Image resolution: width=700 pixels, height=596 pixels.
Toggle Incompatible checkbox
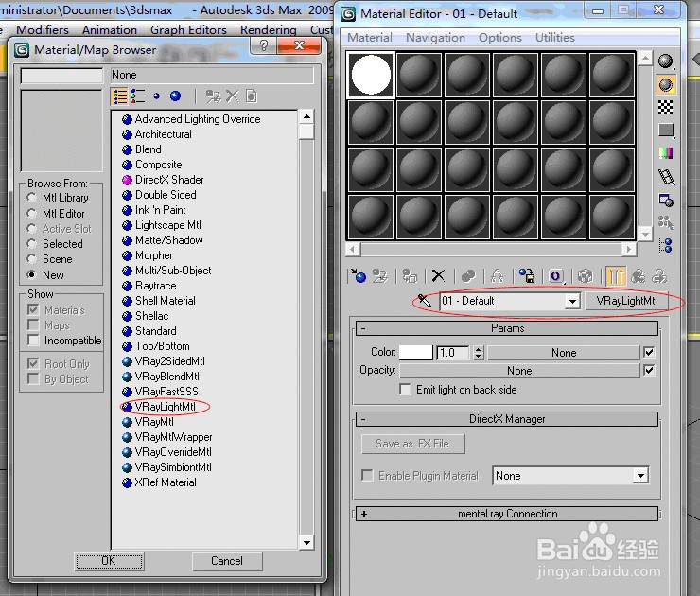[x=33, y=341]
